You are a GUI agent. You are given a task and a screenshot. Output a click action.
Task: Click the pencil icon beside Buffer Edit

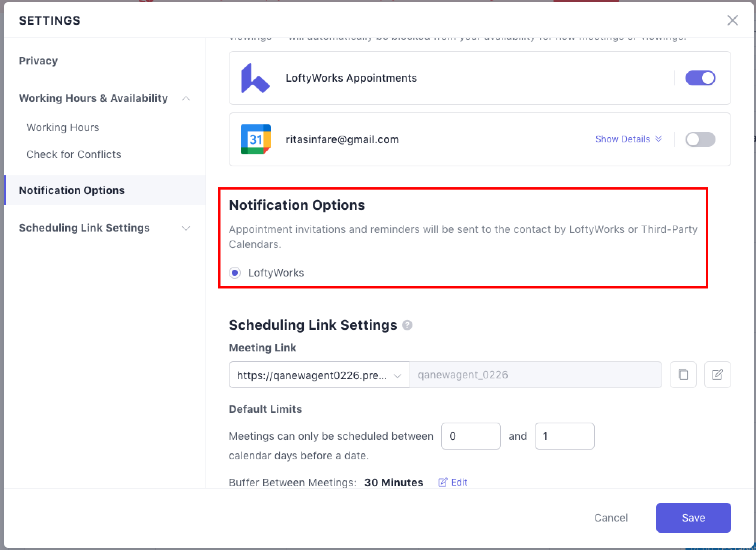pos(442,482)
